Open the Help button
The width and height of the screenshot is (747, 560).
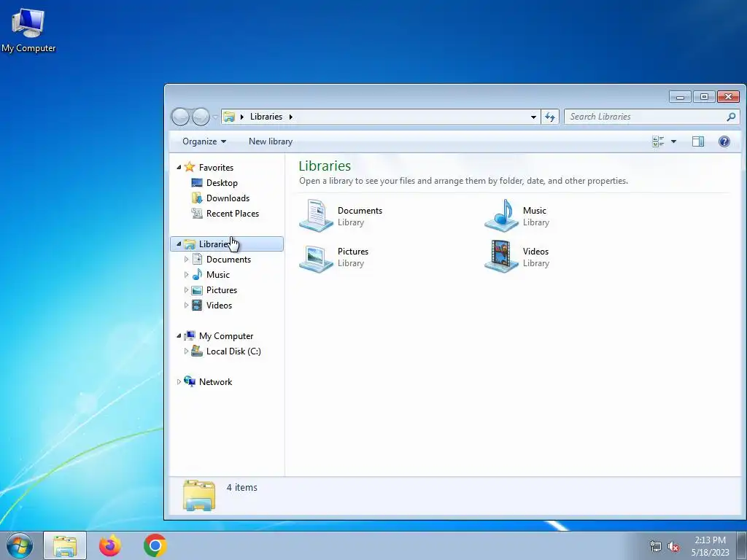tap(724, 141)
